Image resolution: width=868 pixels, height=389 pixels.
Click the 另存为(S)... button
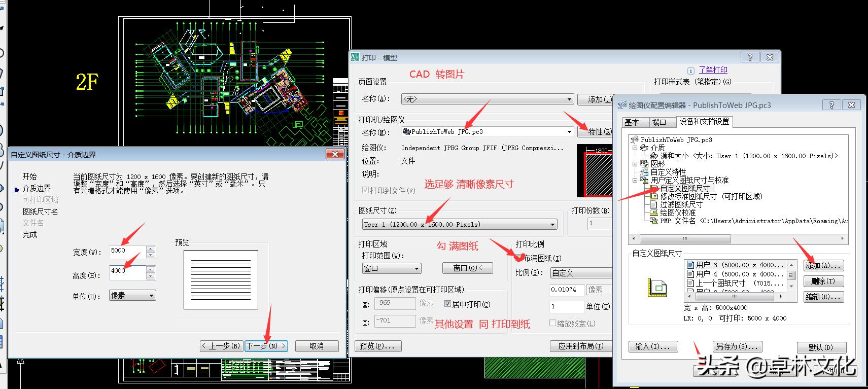pos(737,346)
